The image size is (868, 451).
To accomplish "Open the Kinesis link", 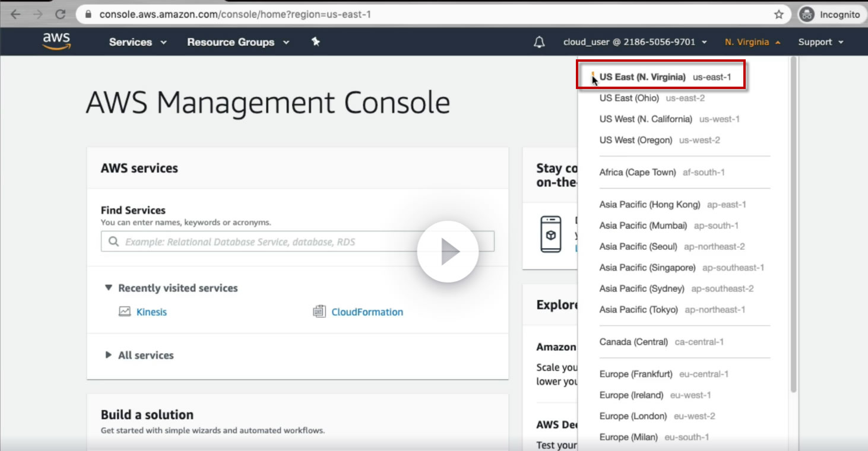I will point(151,312).
